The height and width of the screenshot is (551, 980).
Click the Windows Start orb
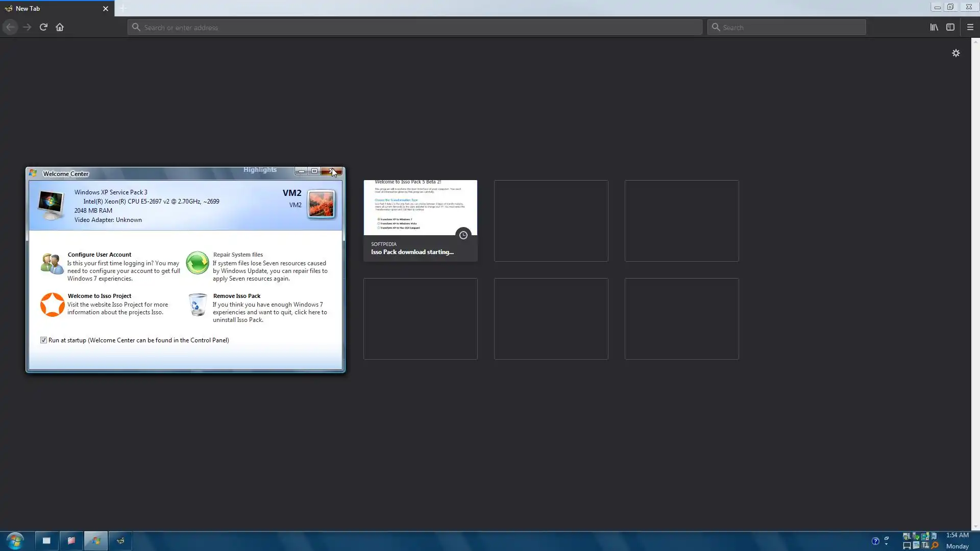click(x=15, y=540)
